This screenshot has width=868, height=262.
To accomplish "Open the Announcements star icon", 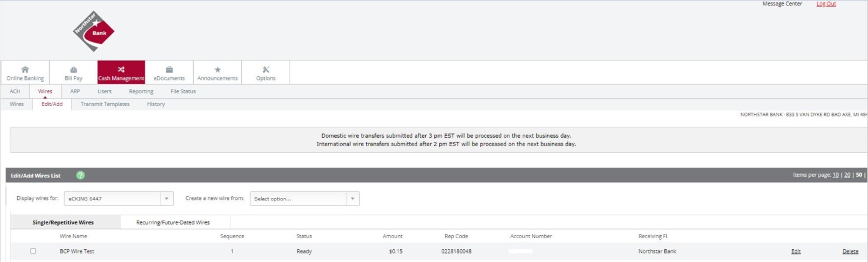I will point(217,69).
